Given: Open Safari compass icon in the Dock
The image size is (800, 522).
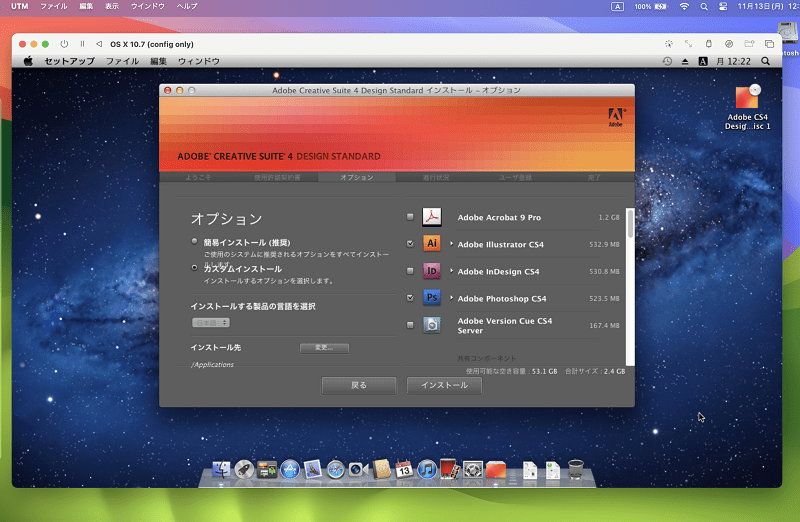Looking at the screenshot, I should [335, 469].
